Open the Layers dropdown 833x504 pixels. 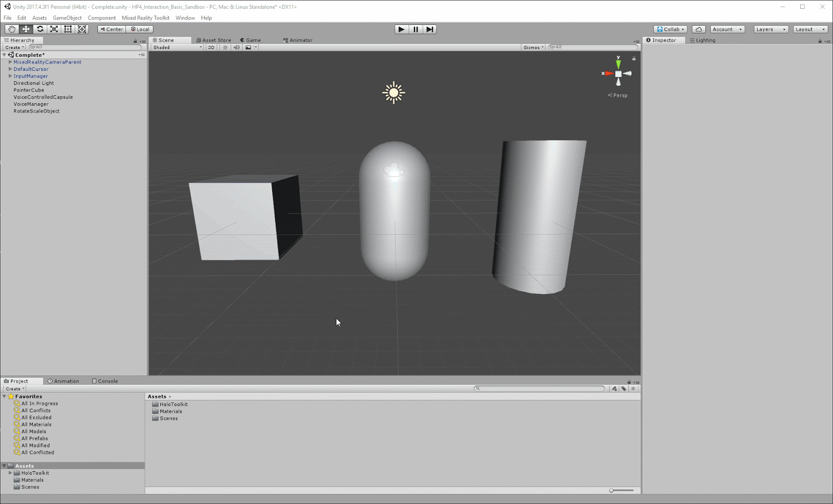[x=771, y=29]
